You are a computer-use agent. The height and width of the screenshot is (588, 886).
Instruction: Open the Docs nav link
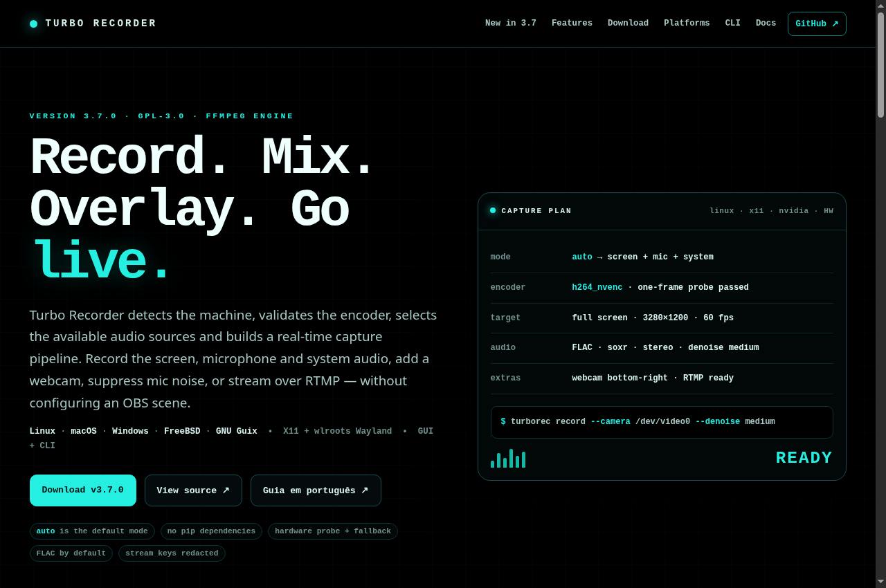point(766,23)
